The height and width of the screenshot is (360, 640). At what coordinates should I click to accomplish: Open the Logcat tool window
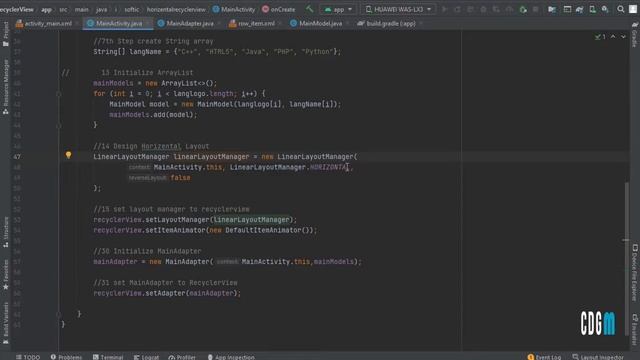click(x=146, y=357)
